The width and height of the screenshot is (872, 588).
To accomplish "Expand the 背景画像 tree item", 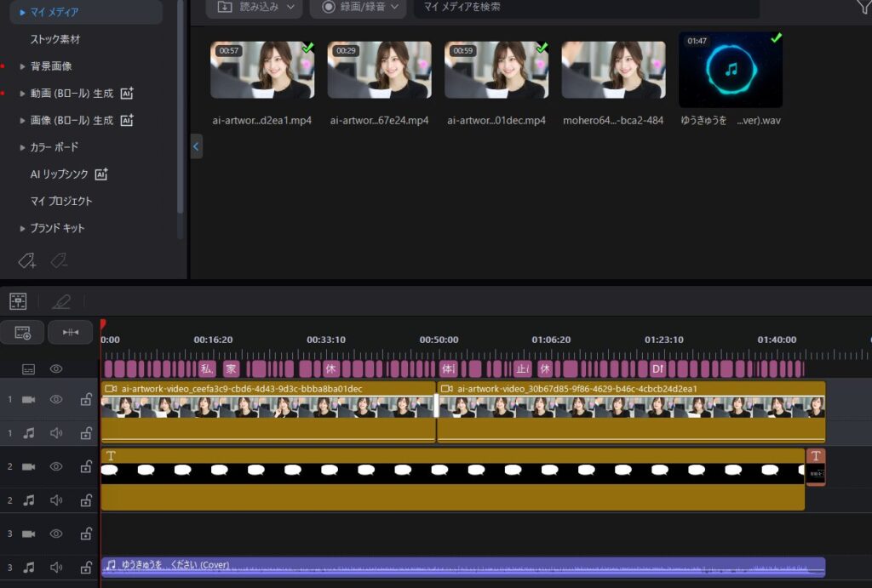I will tap(23, 66).
